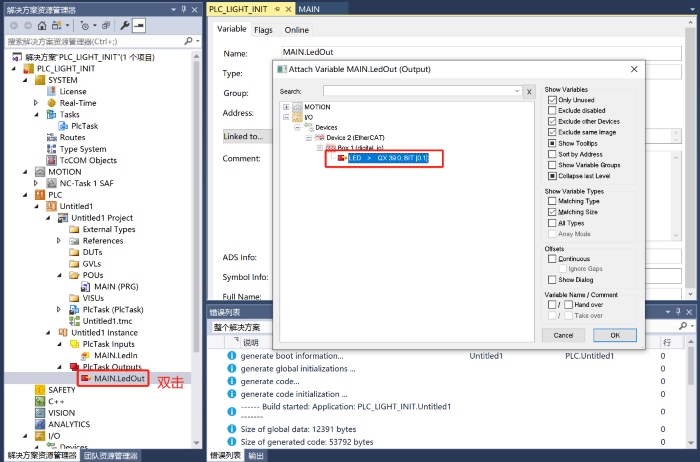Expand the References node
Screen dimensions: 700x462
(x=59, y=241)
